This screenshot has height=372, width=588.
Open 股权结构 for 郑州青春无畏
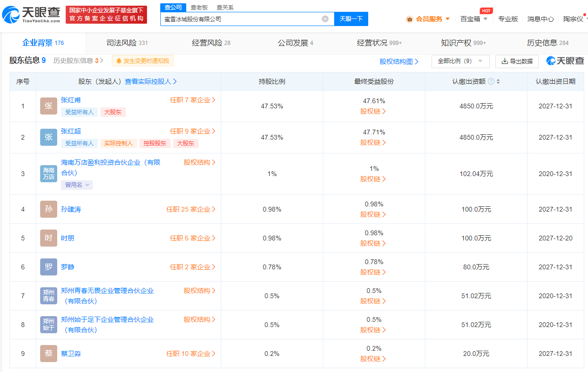pyautogui.click(x=200, y=291)
